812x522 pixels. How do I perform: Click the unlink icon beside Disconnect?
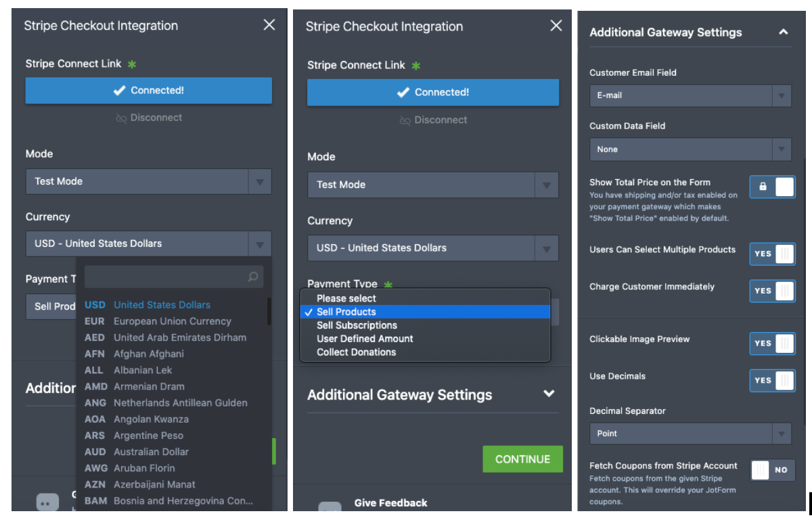[x=121, y=118]
